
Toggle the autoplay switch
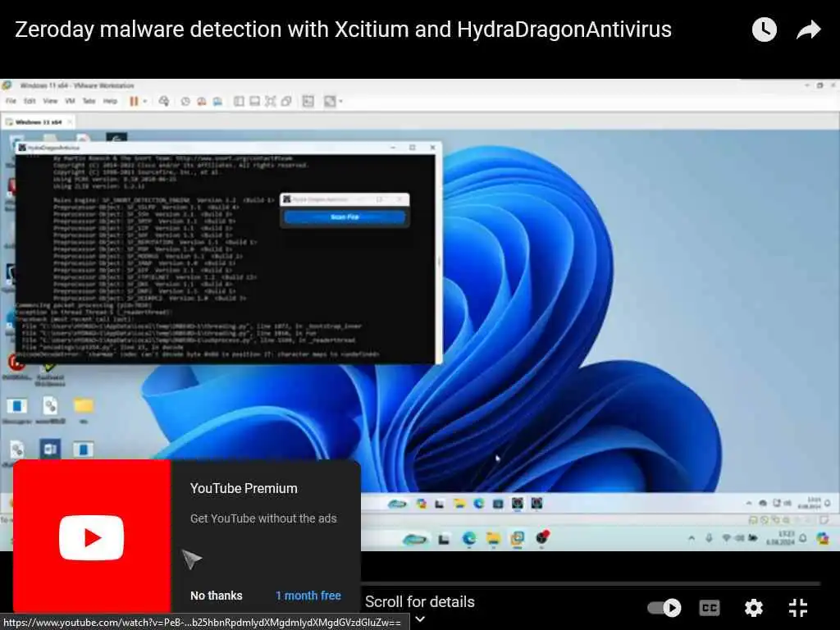coord(664,608)
